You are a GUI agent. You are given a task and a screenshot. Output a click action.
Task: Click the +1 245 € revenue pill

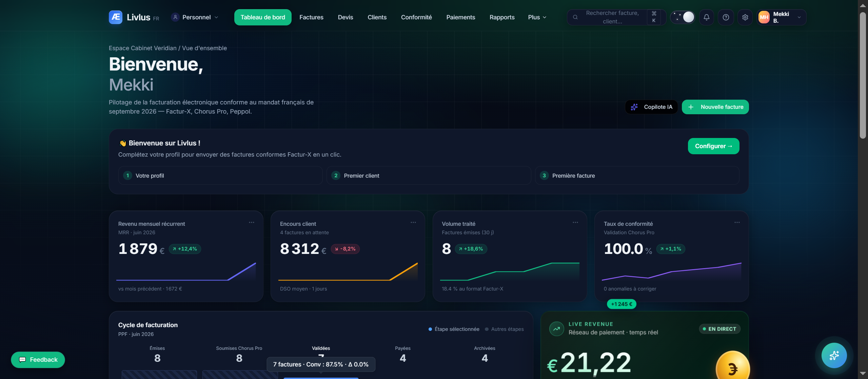[x=622, y=304]
